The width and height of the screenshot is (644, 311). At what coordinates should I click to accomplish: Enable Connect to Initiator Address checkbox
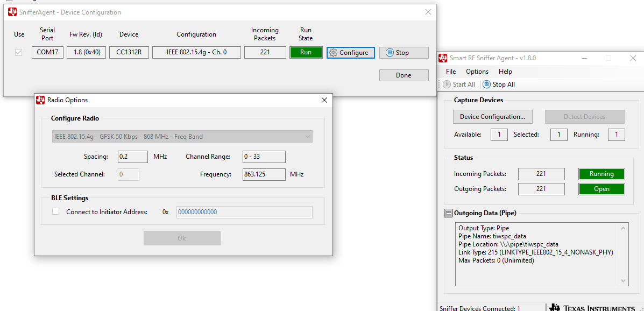56,211
